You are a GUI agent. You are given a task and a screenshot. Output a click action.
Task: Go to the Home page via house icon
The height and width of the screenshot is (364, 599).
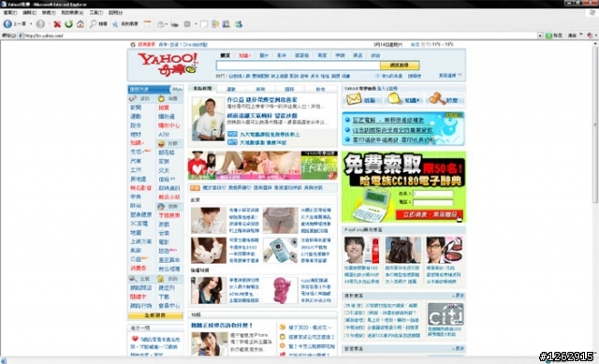pos(80,24)
